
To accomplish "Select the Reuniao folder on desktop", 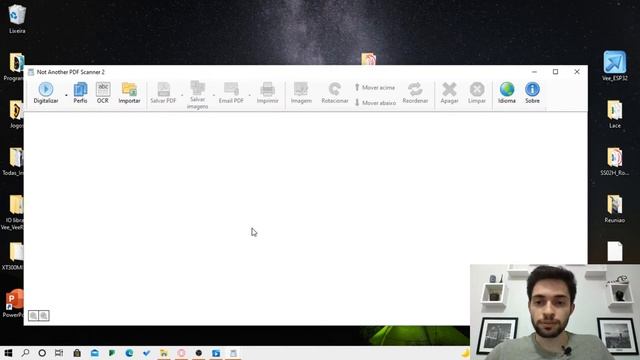I will coord(614,209).
